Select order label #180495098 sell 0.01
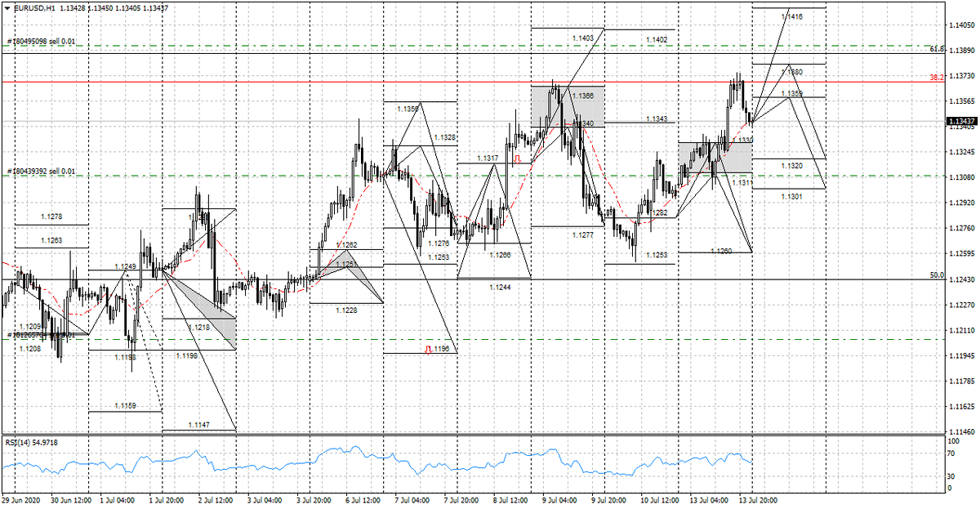This screenshot has width=980, height=509. tap(40, 40)
